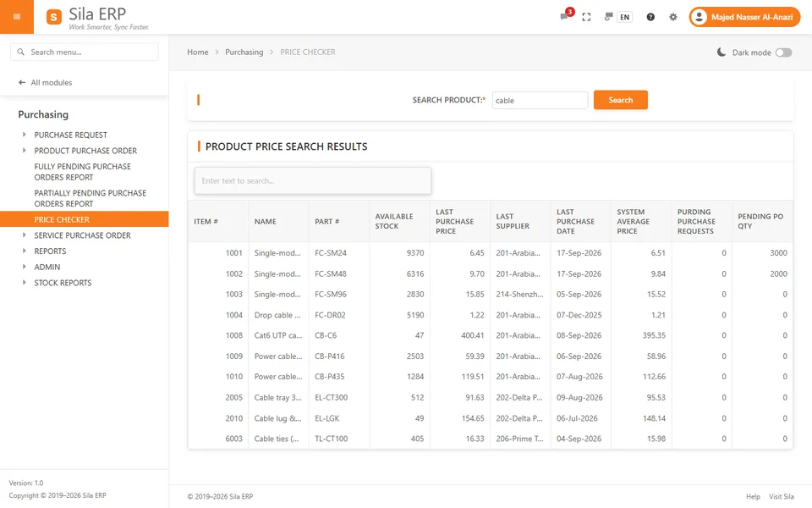The image size is (812, 508).
Task: Focus the Search menu field
Action: click(x=85, y=52)
